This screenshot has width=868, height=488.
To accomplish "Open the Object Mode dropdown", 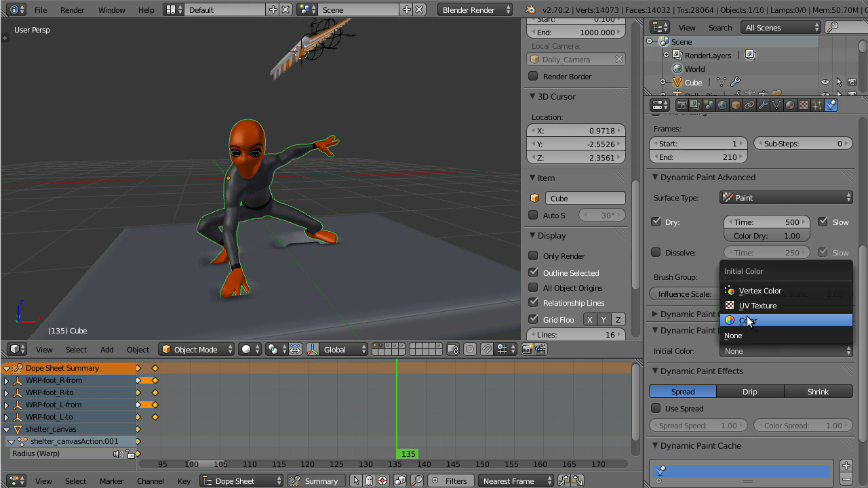I will click(197, 349).
